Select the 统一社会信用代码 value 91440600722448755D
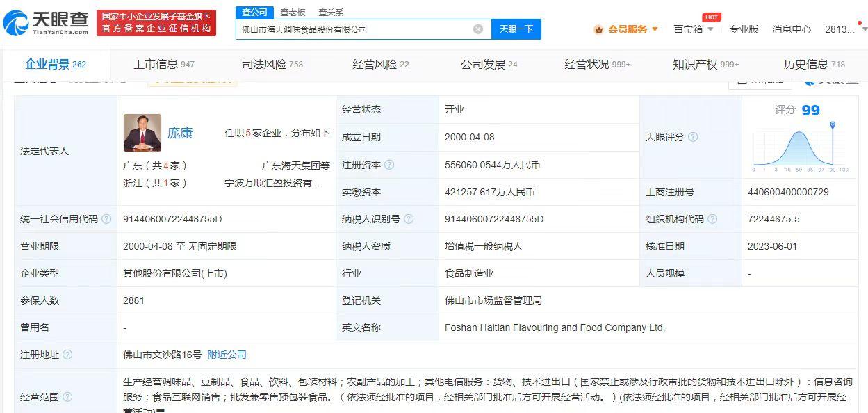This screenshot has width=868, height=413. 172,219
